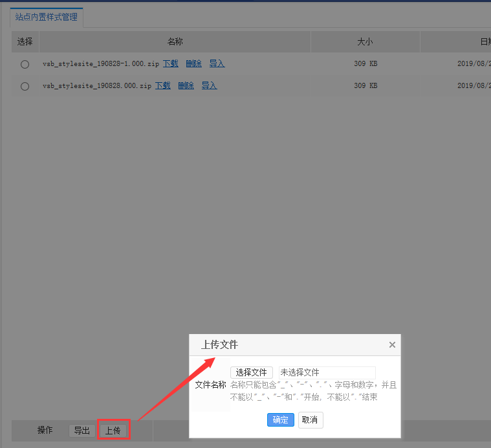Select radio button for vsb_stylesite_190828-1.000.zip

pos(25,64)
